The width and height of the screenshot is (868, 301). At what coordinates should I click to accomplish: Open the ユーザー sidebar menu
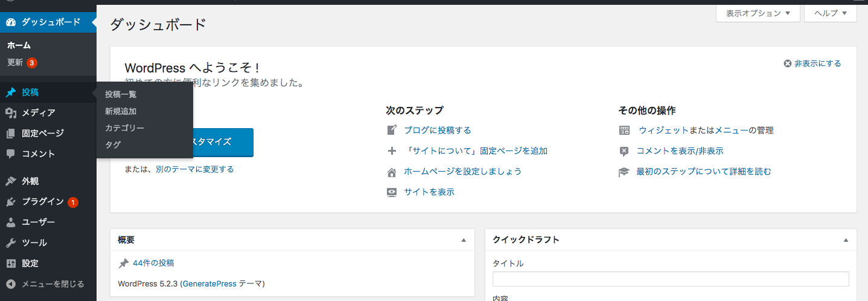[x=48, y=222]
